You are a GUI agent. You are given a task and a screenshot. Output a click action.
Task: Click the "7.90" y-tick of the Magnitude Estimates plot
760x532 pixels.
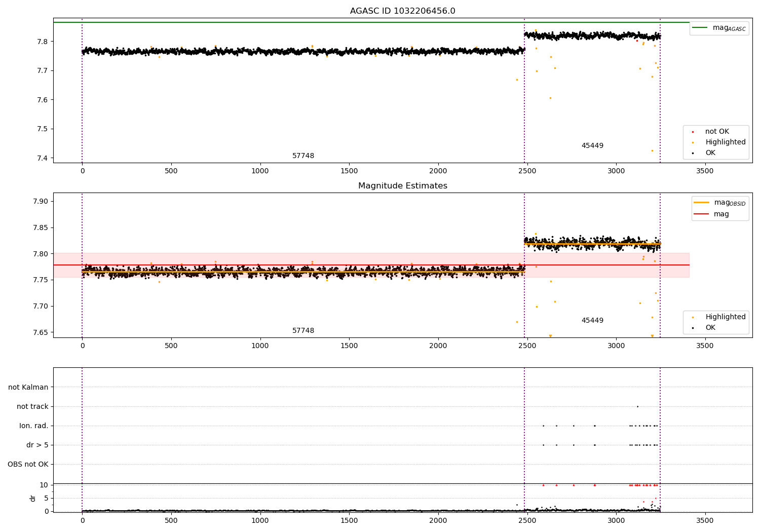click(42, 202)
